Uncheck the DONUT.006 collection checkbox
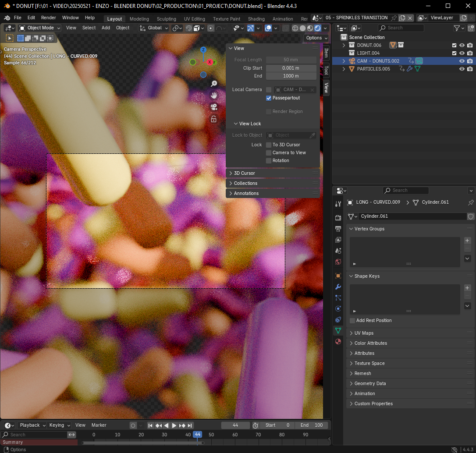Viewport: 476px width, 453px height. tap(455, 45)
